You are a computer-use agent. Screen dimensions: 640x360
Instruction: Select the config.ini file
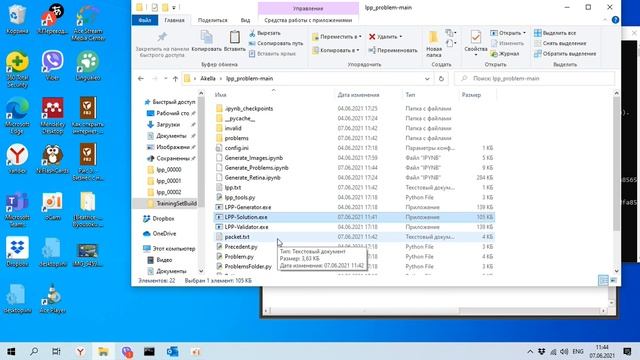236,148
